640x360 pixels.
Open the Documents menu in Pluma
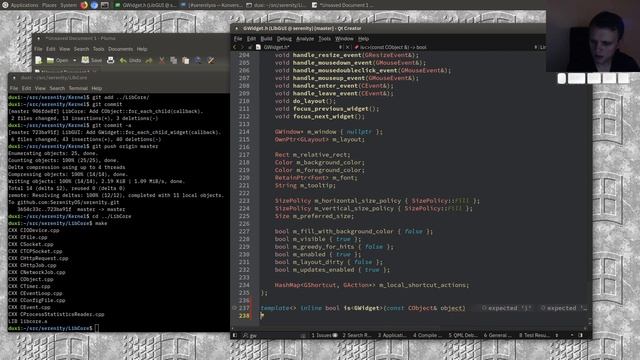(x=120, y=49)
